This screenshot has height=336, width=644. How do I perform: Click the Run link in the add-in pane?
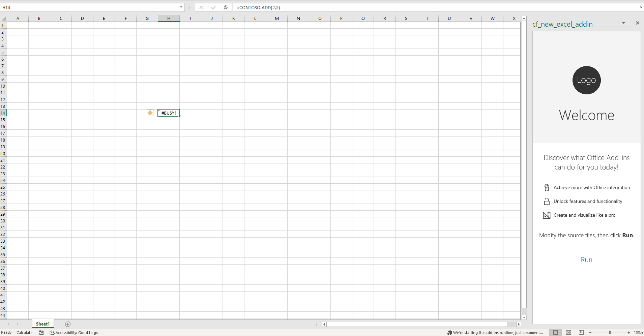[x=586, y=259]
